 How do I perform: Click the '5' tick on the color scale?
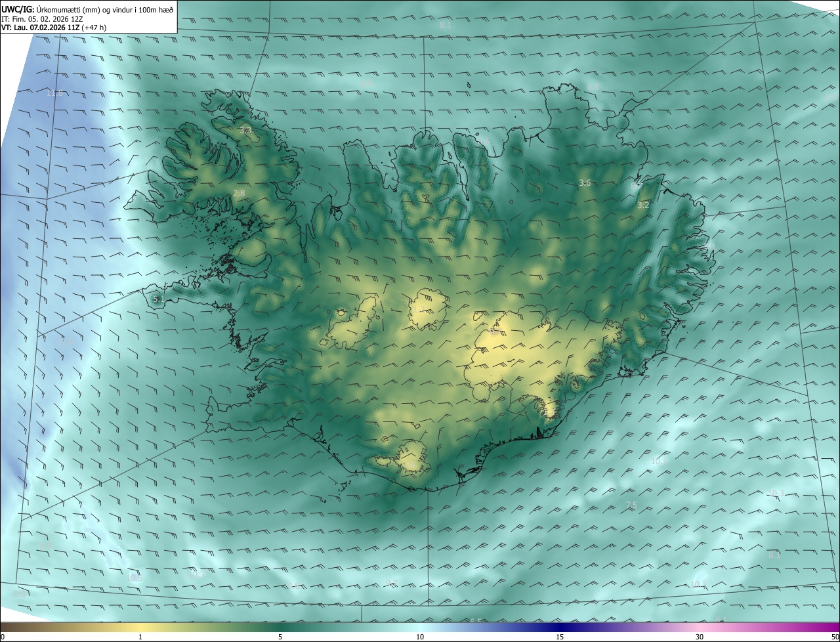tap(280, 637)
